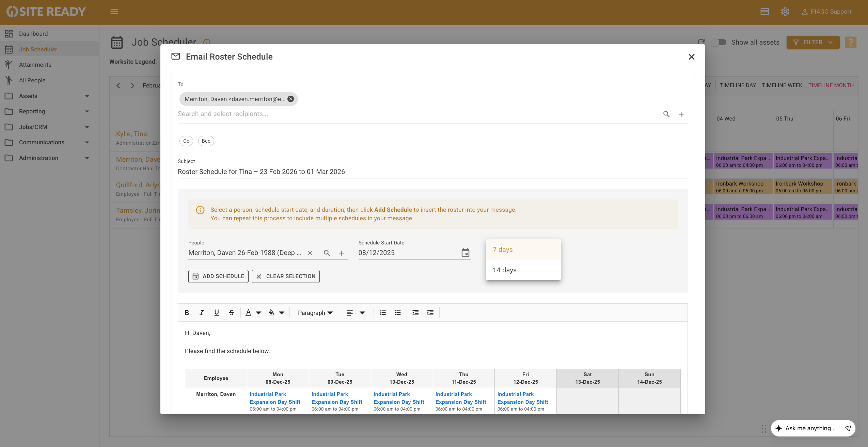Open the Schedule Start Date calendar picker
This screenshot has width=868, height=447.
(x=465, y=253)
